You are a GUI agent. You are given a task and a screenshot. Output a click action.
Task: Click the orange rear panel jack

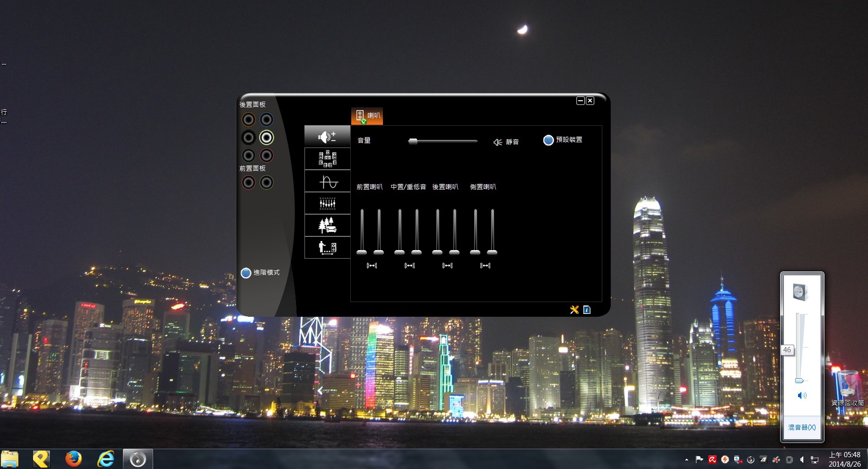click(x=249, y=120)
